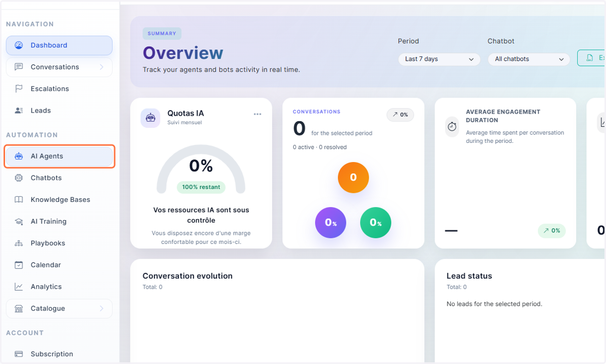Click 'No leads for the selected period.' text
This screenshot has height=364, width=606.
coord(494,304)
